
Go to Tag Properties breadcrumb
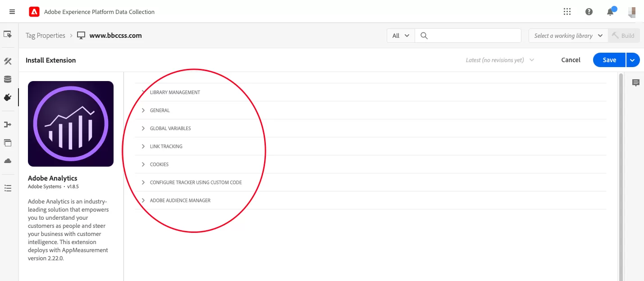pos(46,36)
